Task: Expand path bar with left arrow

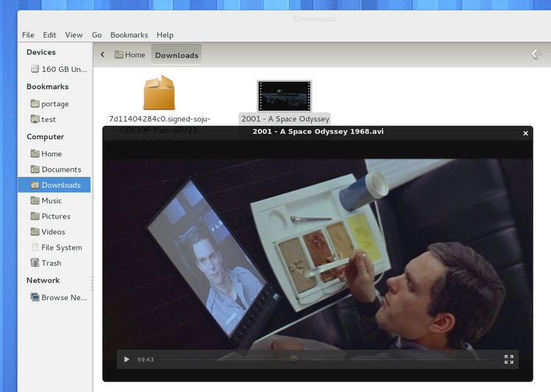Action: (102, 55)
